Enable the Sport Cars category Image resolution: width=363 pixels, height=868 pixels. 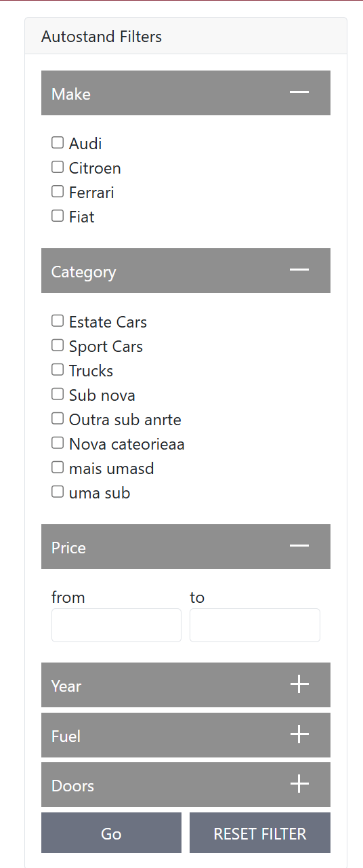(x=58, y=345)
